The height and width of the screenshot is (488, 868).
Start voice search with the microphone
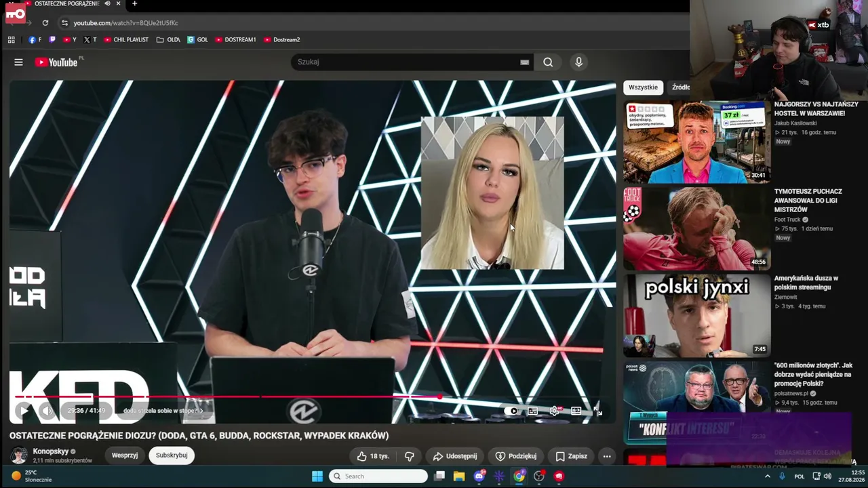[x=578, y=62]
